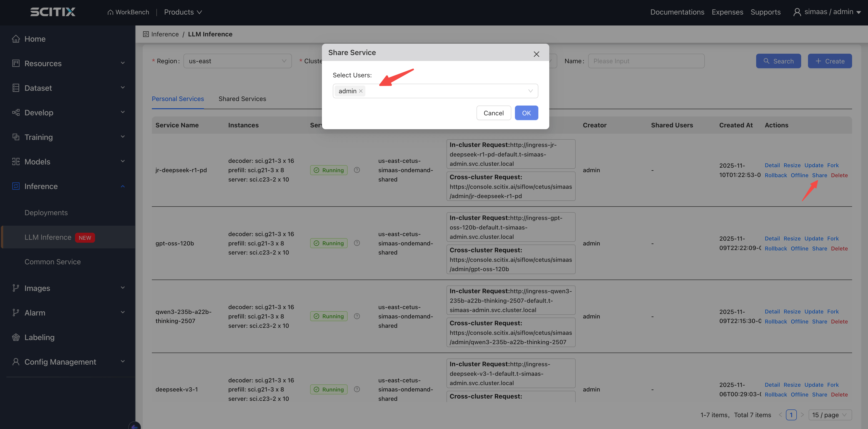Close the Share Service dialog
Image resolution: width=868 pixels, height=429 pixels.
537,54
